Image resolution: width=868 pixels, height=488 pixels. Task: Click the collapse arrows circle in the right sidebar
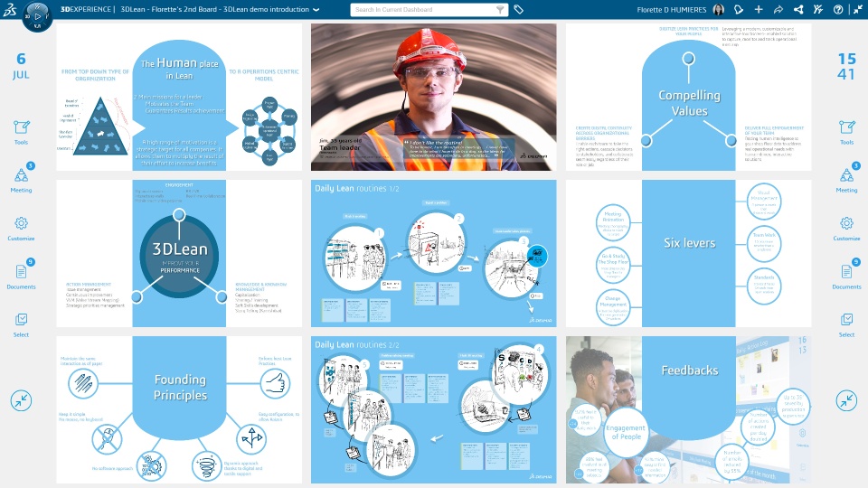tap(846, 400)
